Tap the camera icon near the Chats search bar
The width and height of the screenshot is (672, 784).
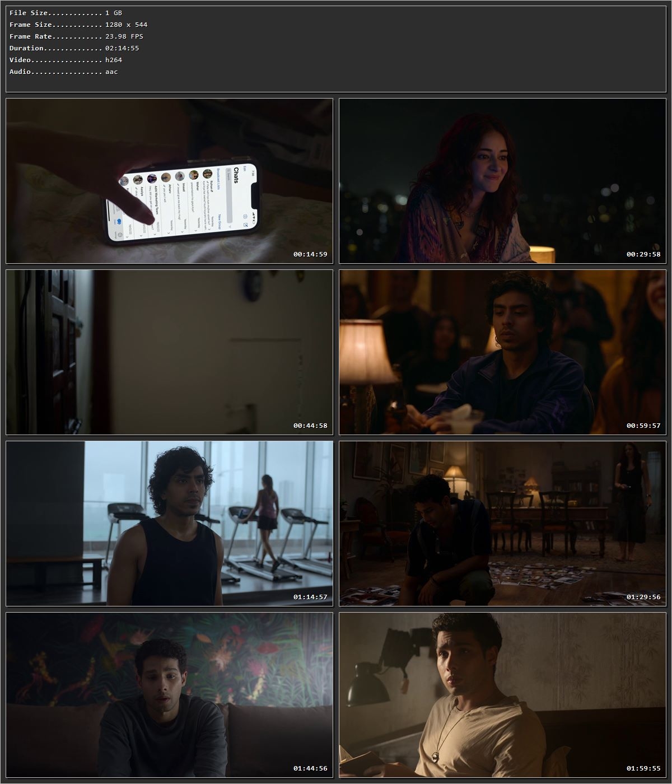245,216
